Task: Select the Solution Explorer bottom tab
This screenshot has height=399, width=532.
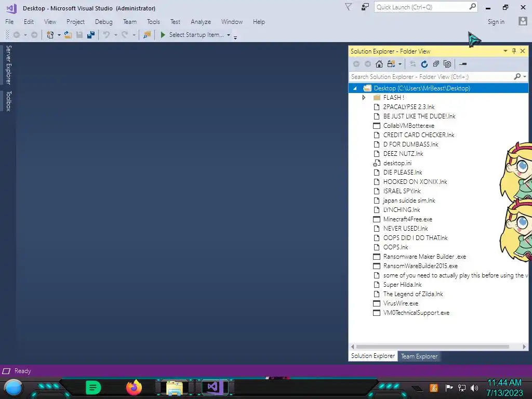Action: [373, 356]
